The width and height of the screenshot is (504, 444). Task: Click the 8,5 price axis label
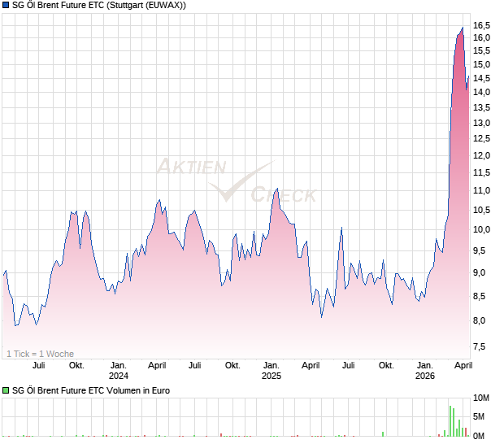point(480,297)
